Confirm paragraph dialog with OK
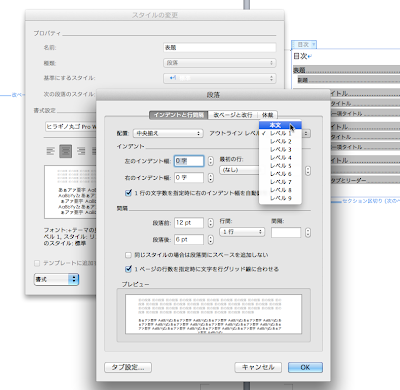This screenshot has height=390, width=400. (x=305, y=367)
